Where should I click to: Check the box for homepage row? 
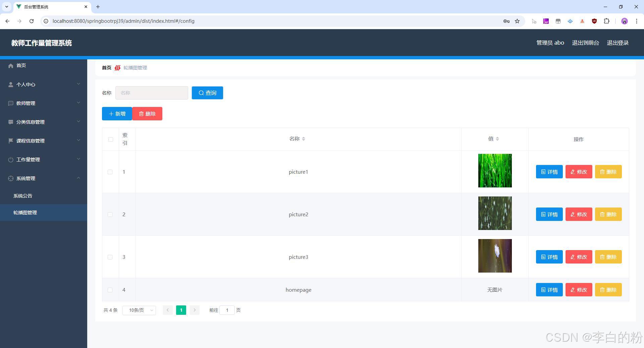coord(110,290)
